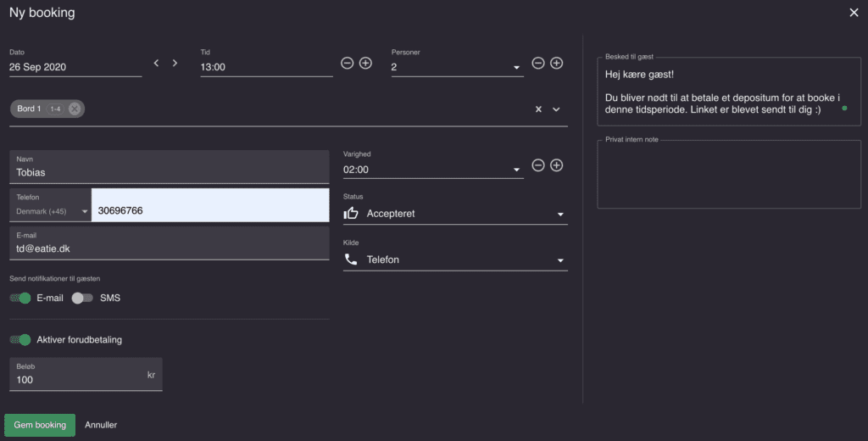Viewport: 868px width, 441px height.
Task: Open the Personer dropdown
Action: pos(457,67)
